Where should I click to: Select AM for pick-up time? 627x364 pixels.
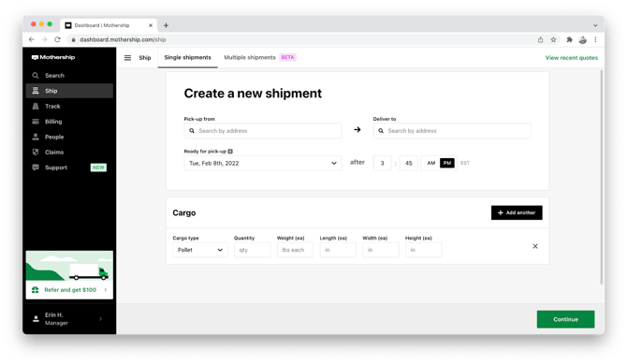click(x=431, y=163)
